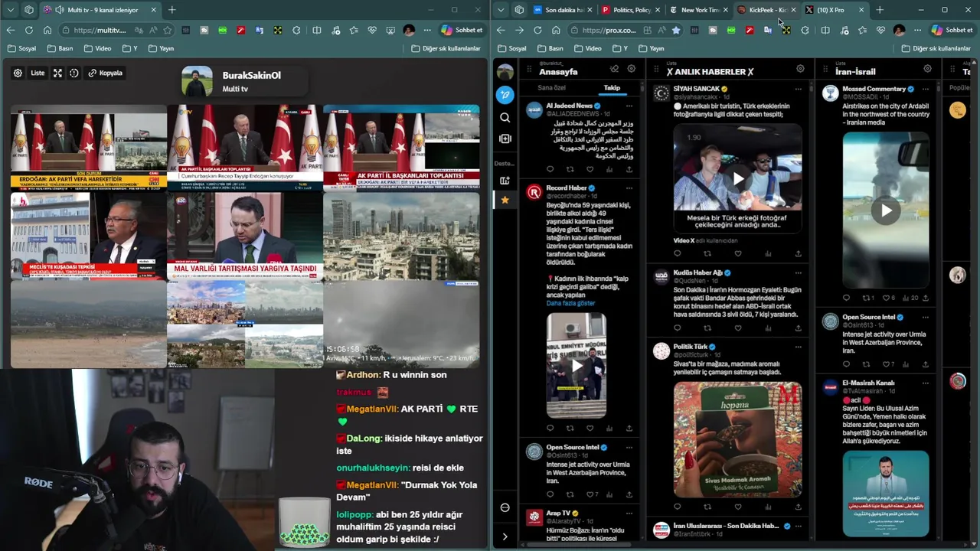Open Kudüs Haber Ağı profile name
Viewport: 980px width, 551px height.
(x=697, y=273)
